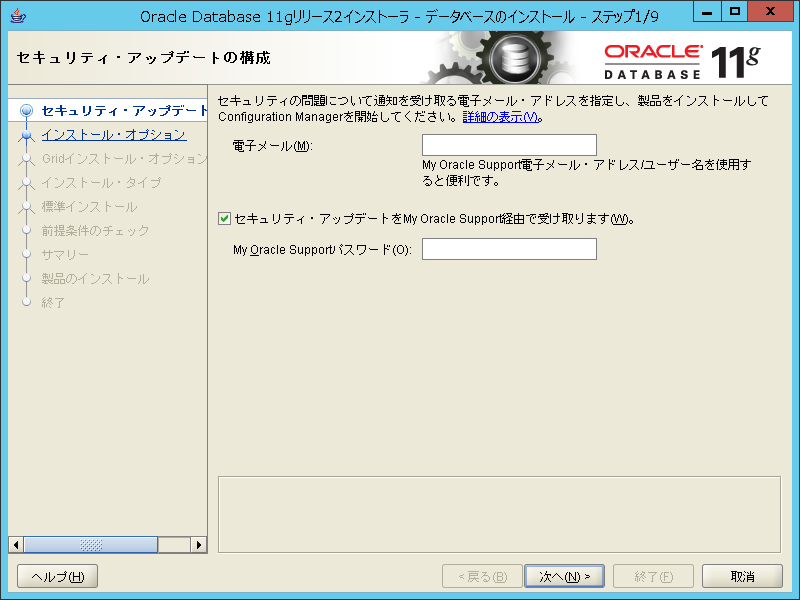This screenshot has height=600, width=800.
Task: Open the 詳細の表示(V) link
Action: pyautogui.click(x=501, y=117)
